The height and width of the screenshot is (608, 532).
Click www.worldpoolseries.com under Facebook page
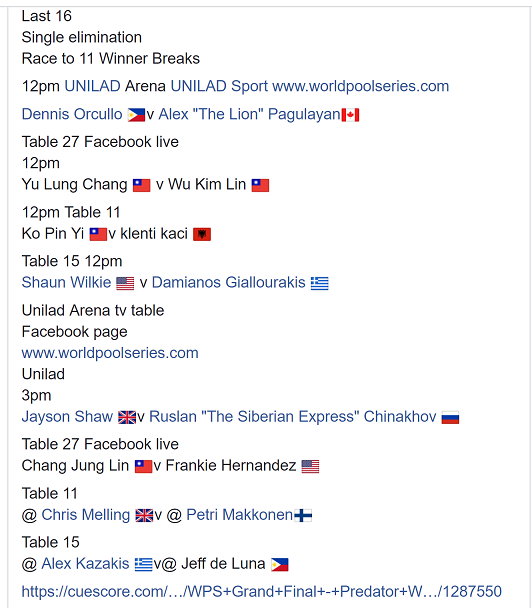click(x=110, y=353)
